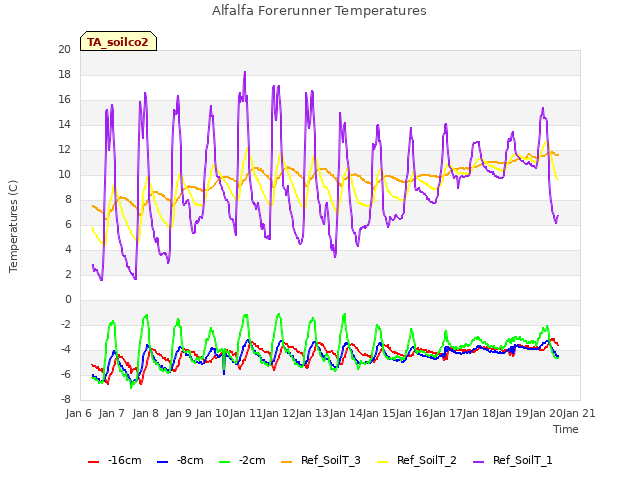Click the Jan 7 x-axis tick label
This screenshot has width=640, height=480.
[112, 413]
